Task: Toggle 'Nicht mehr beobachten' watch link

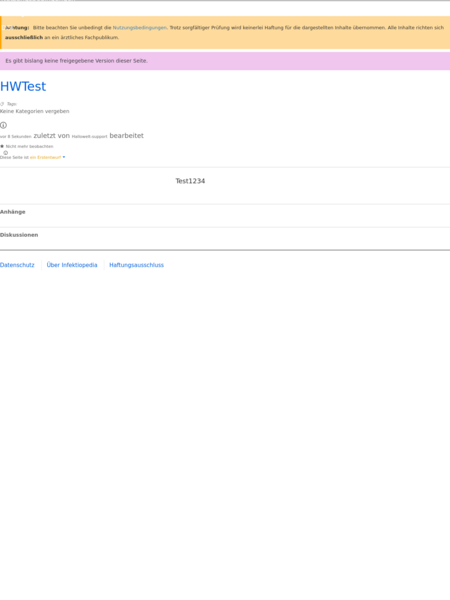Action: pyautogui.click(x=29, y=146)
